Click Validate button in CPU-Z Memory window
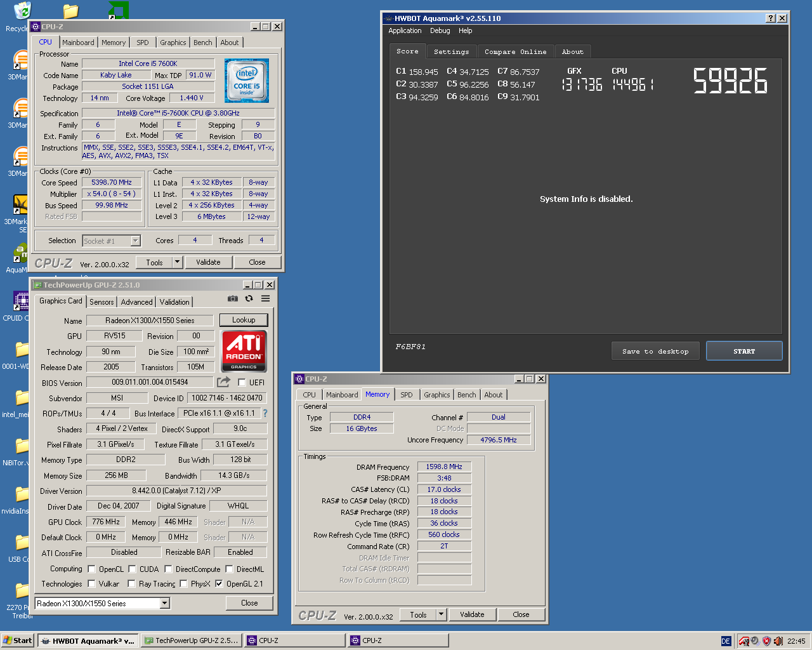This screenshot has height=650, width=812. (472, 614)
